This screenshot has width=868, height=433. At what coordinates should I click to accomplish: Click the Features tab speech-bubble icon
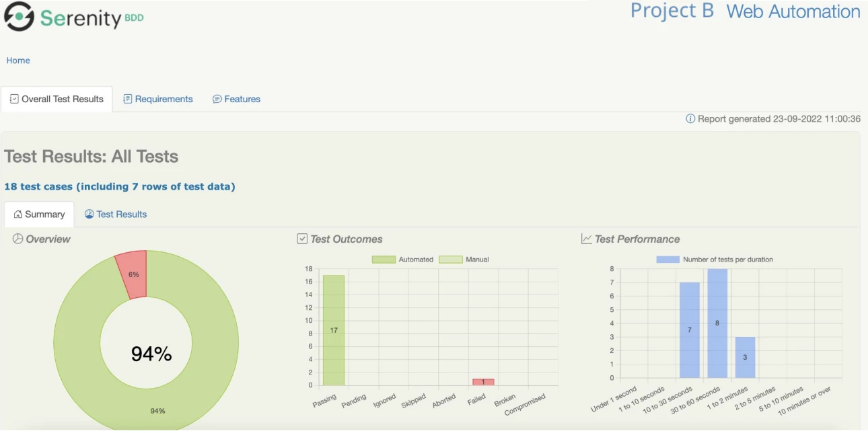(217, 99)
